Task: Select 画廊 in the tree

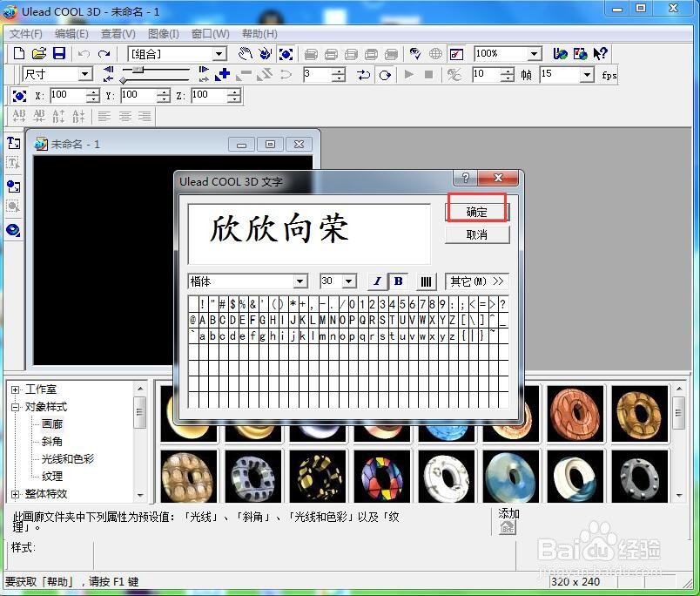Action: [x=51, y=424]
